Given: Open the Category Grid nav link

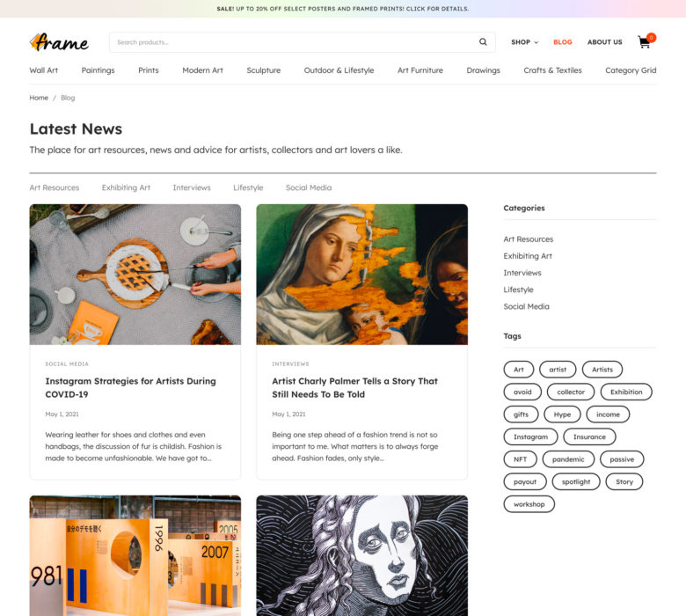Looking at the screenshot, I should point(631,70).
